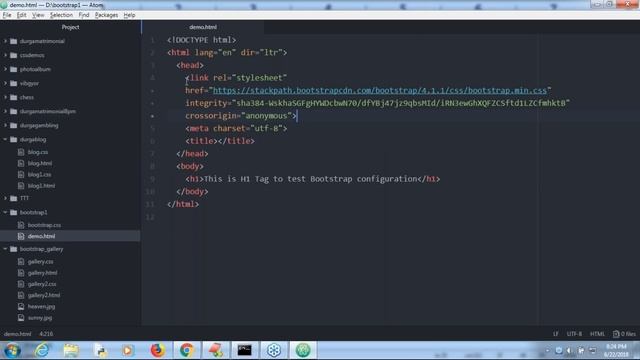Screen dimensions: 640x360
Task: Open gallery.css in the tree
Action: click(40, 262)
